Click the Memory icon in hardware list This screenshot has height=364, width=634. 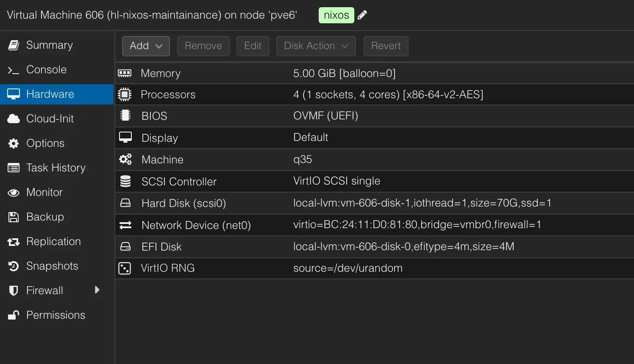click(125, 73)
